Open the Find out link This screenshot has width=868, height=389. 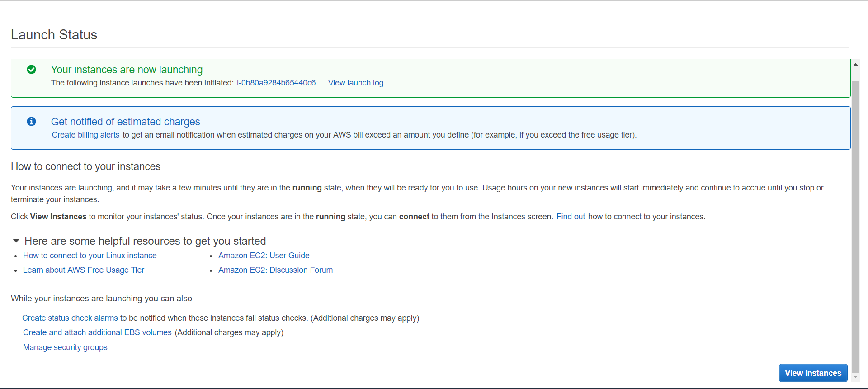pyautogui.click(x=571, y=217)
